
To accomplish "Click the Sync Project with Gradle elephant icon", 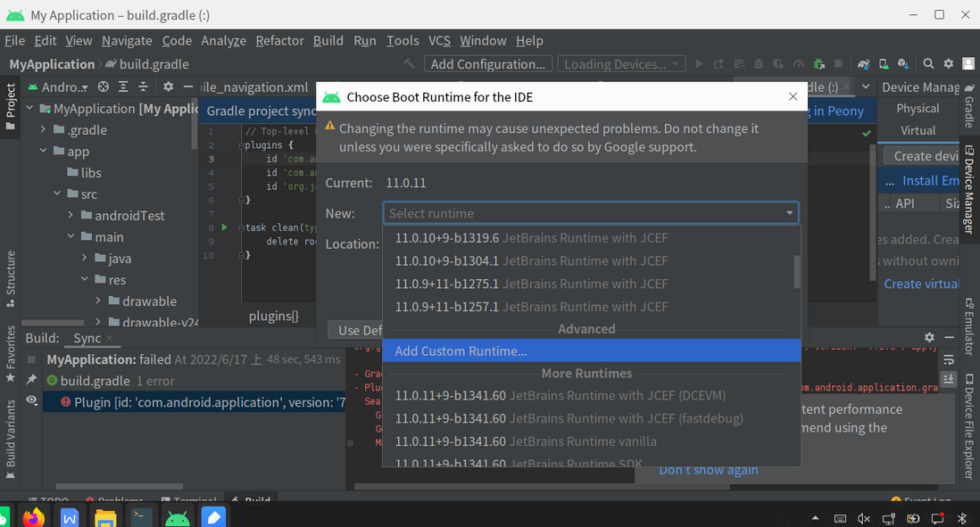I will [x=863, y=64].
